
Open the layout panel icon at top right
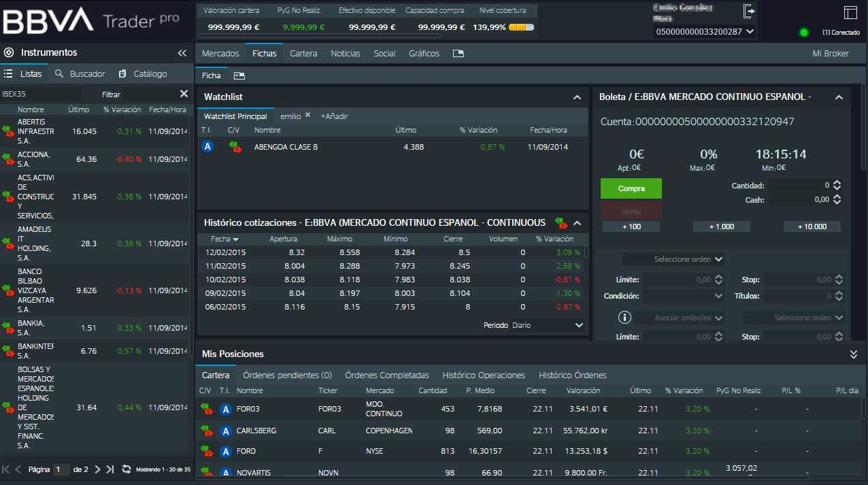(850, 13)
